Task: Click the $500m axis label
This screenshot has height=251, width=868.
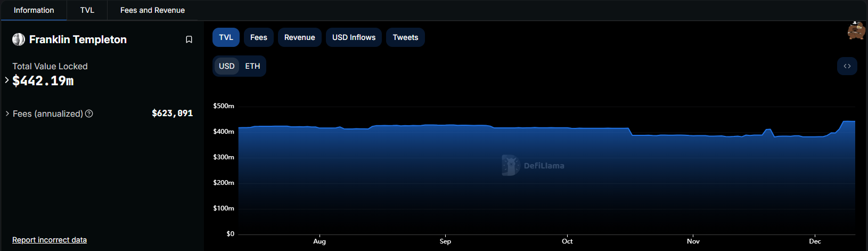Action: click(x=224, y=106)
